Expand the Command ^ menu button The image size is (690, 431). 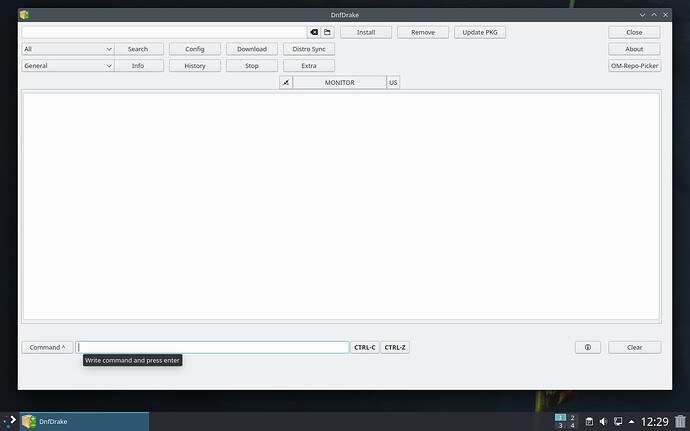tap(47, 347)
